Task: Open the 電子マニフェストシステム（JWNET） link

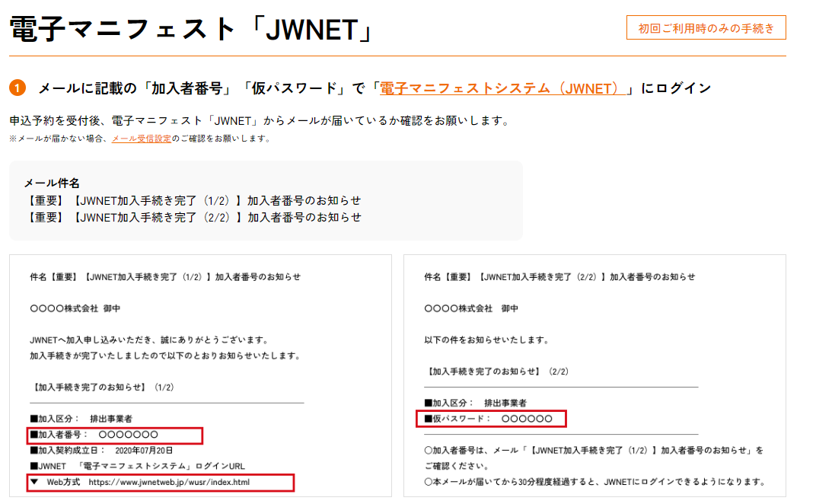Action: (x=502, y=88)
